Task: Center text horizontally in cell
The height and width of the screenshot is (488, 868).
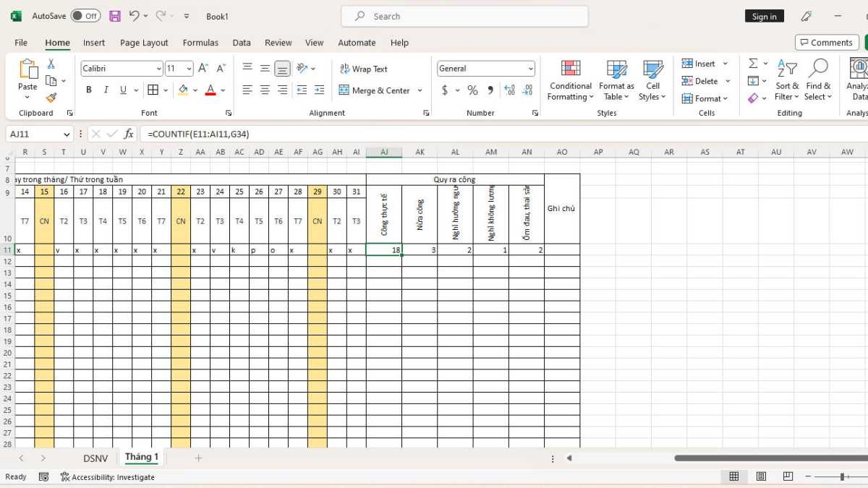Action: [x=265, y=90]
